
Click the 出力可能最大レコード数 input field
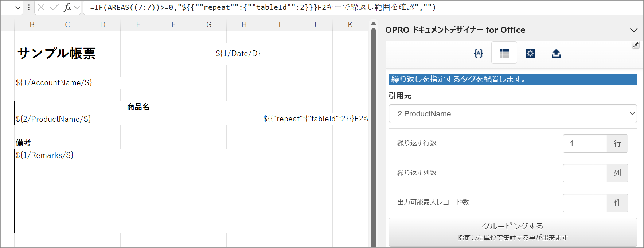(585, 203)
